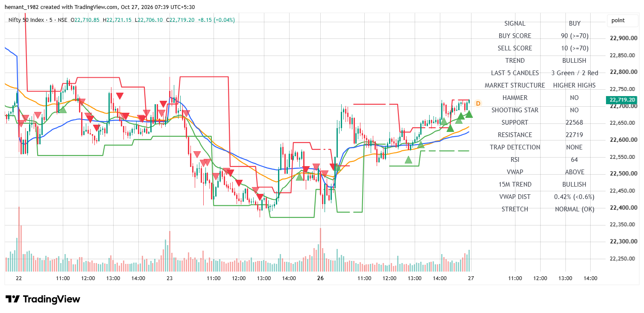Click the VWAP value ABOVE
The width and height of the screenshot is (644, 313).
574,172
